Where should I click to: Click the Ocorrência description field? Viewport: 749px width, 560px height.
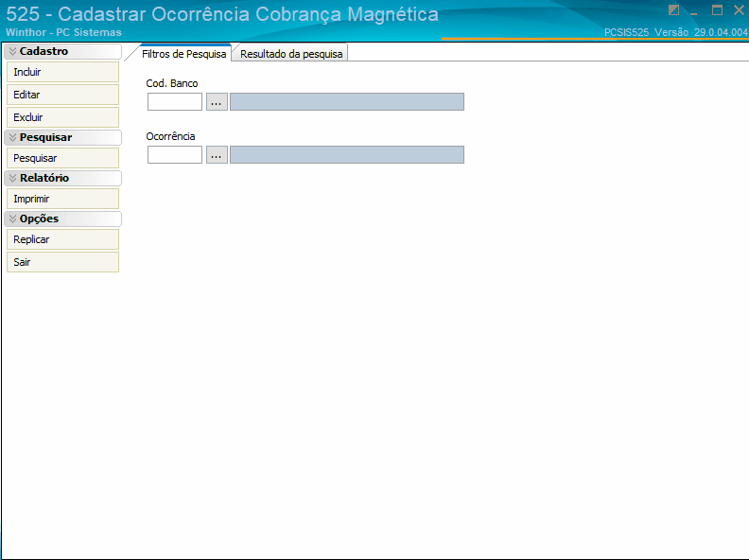347,155
